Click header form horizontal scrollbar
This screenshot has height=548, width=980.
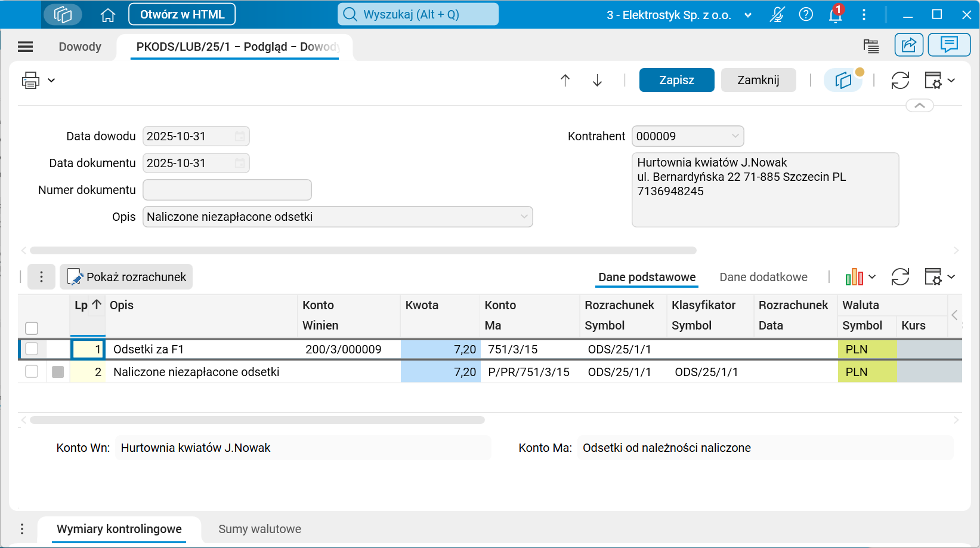[x=363, y=250]
